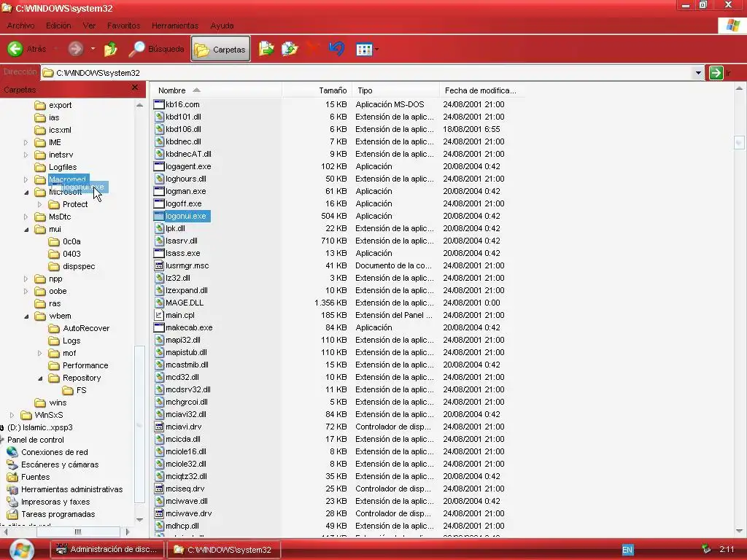This screenshot has width=747, height=560.
Task: Select the dispspec folder icon
Action: [x=54, y=266]
